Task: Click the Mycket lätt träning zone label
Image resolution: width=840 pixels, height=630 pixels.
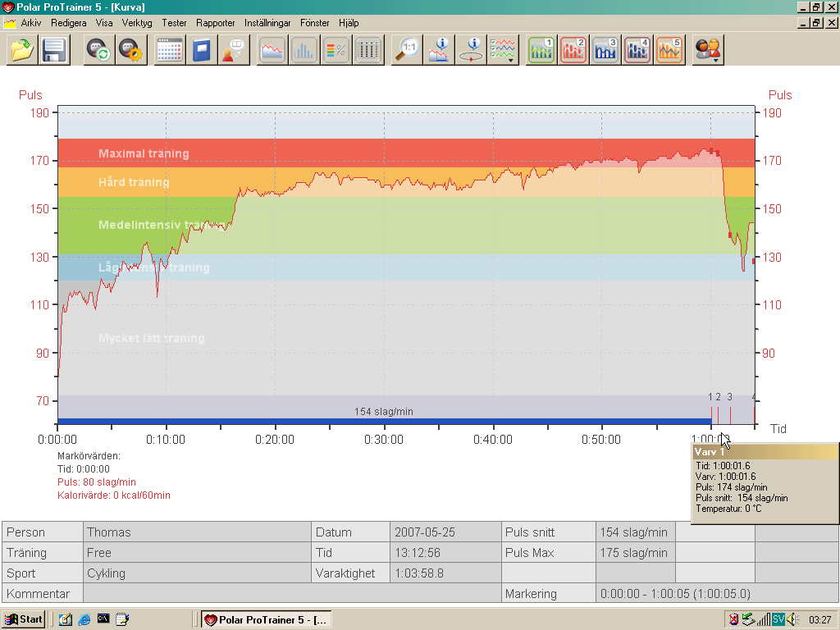Action: (x=152, y=338)
